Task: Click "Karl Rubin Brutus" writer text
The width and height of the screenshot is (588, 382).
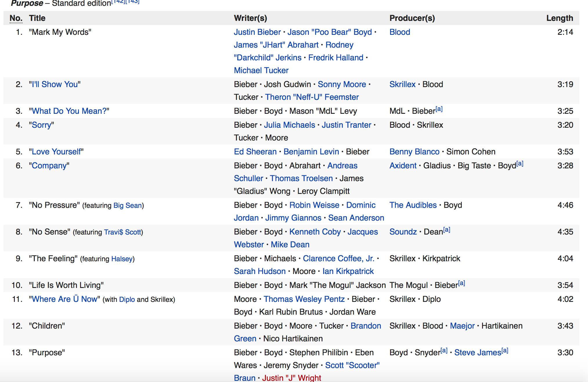Action: point(291,312)
